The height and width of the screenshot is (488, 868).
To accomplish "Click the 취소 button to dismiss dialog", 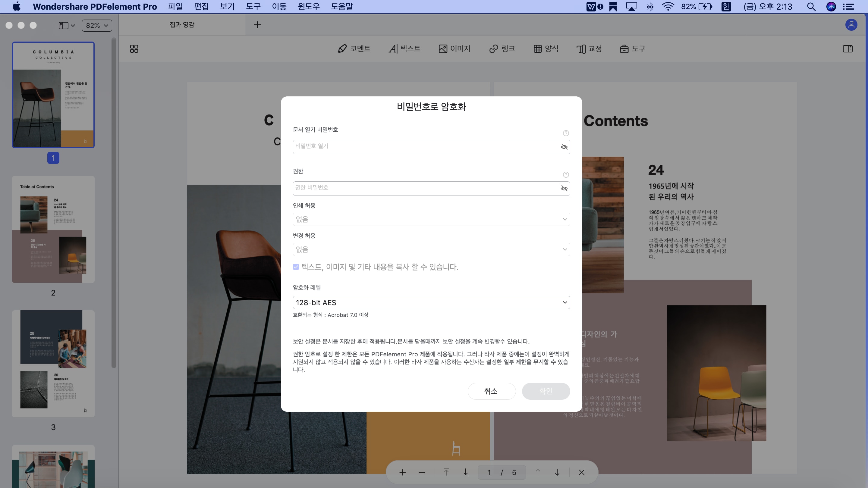I will 492,391.
